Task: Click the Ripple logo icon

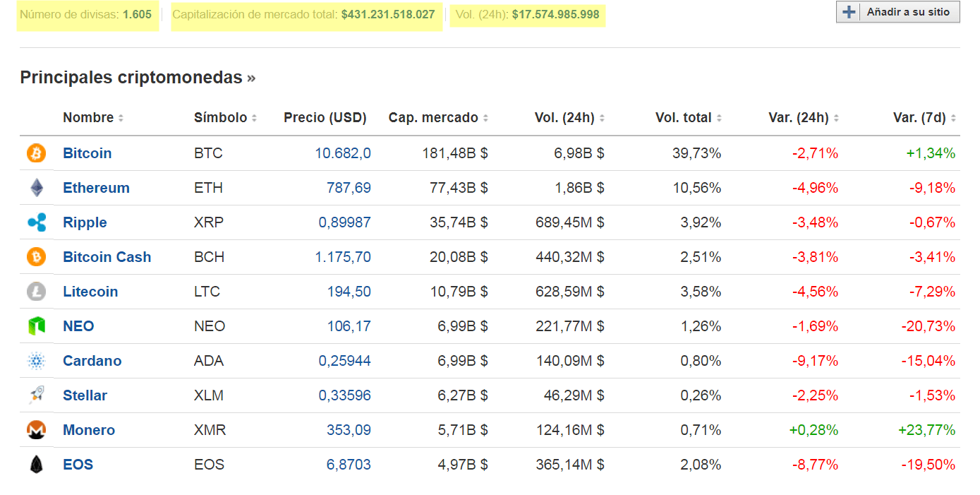Action: point(36,222)
